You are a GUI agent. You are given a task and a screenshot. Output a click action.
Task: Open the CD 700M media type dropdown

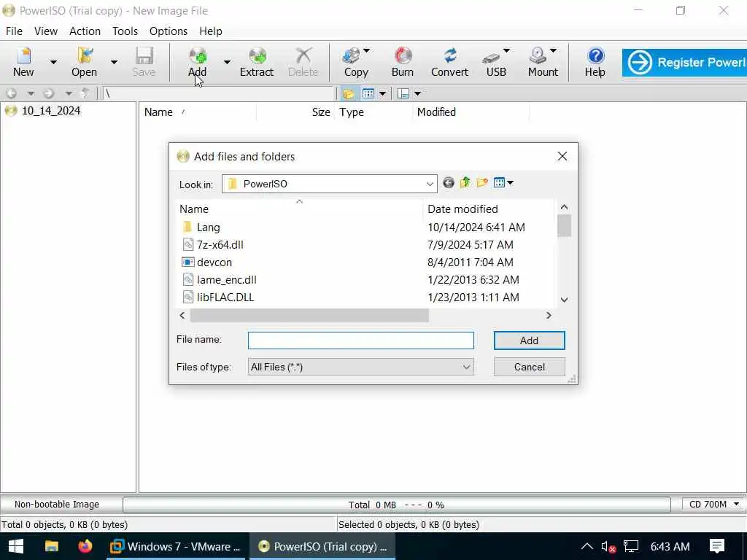point(713,505)
